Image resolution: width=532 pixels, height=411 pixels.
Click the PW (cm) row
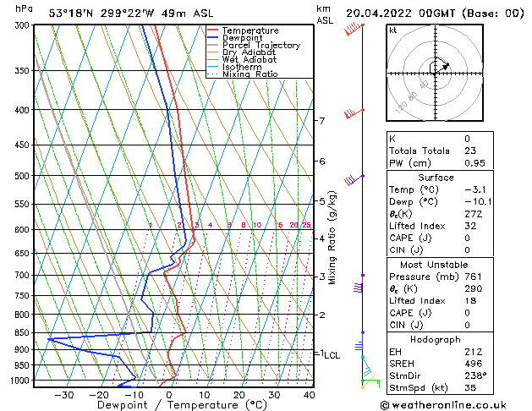440,163
